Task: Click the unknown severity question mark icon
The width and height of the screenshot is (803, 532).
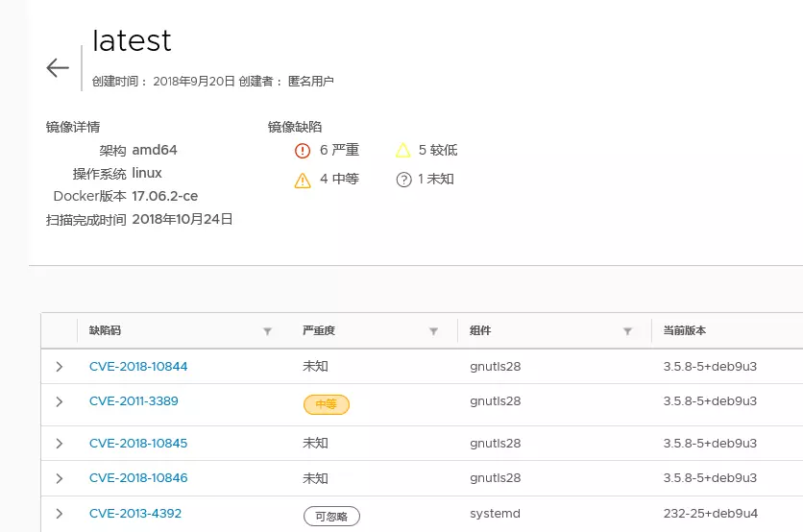Action: [x=403, y=180]
